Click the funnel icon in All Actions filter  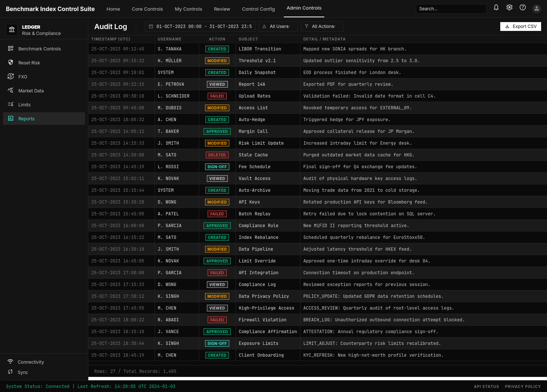[x=307, y=27]
